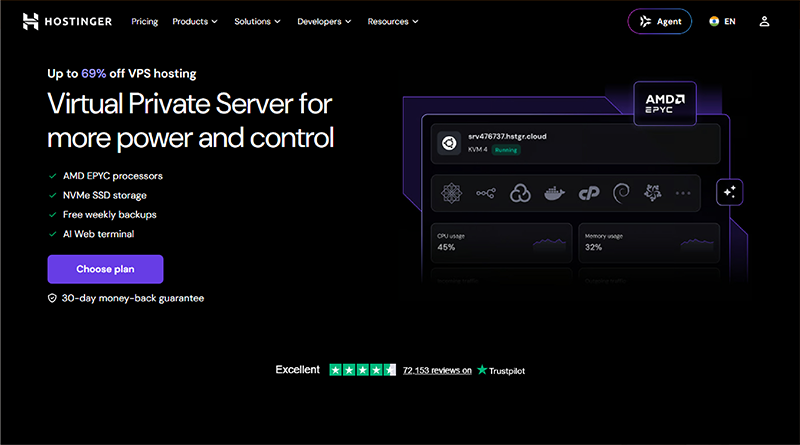This screenshot has height=445, width=800.
Task: Click the Memory usage 32% card
Action: pyautogui.click(x=649, y=242)
